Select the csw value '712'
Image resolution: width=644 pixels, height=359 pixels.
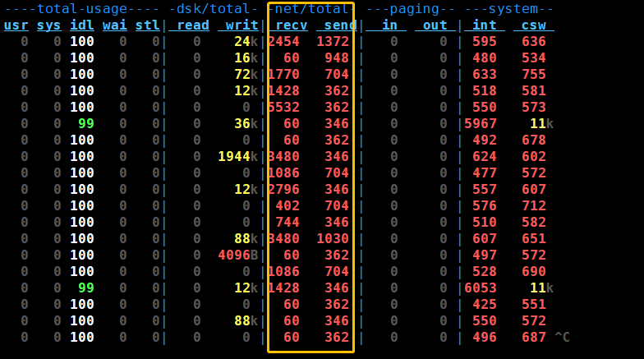534,205
